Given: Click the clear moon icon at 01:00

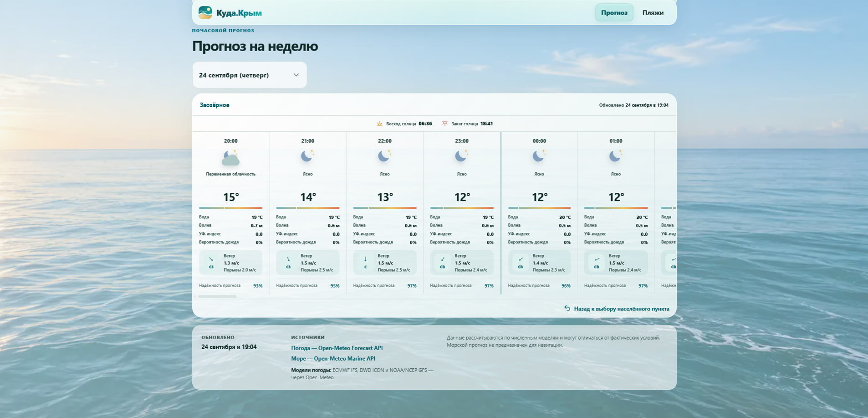Looking at the screenshot, I should tap(616, 156).
